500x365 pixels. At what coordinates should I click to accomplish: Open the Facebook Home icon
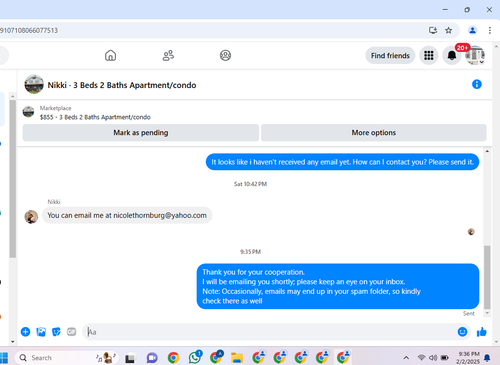[110, 55]
